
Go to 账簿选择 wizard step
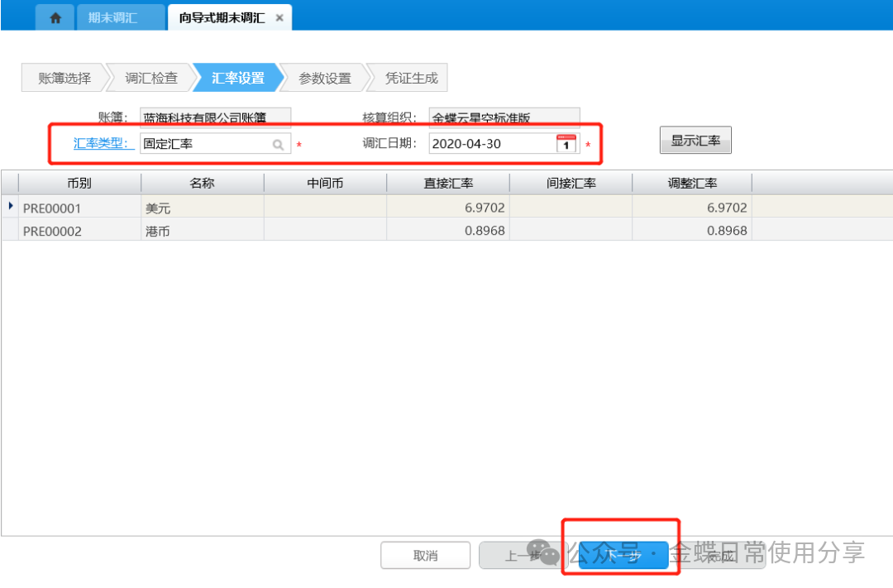pos(64,79)
